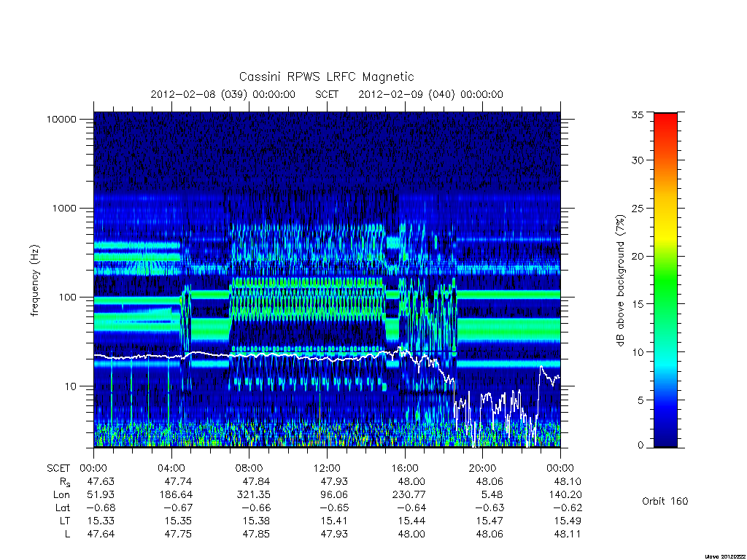Click the 30 value on color scale

tap(637, 160)
